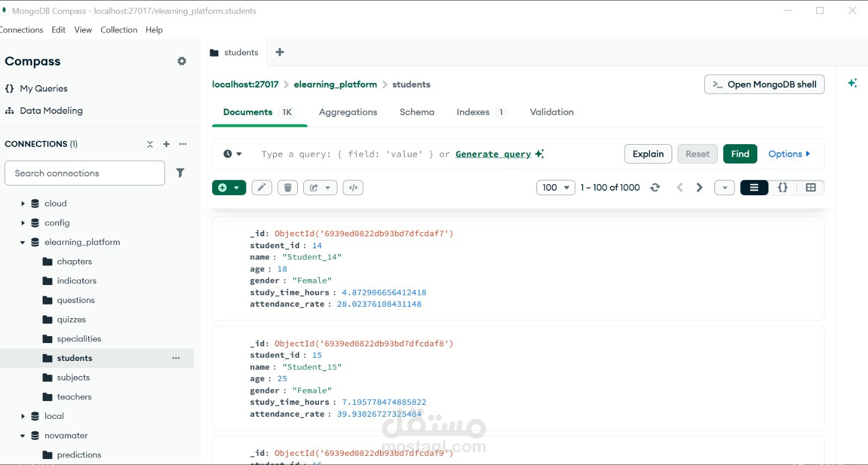Open the Collection menu
This screenshot has height=465, width=868.
pyautogui.click(x=119, y=30)
